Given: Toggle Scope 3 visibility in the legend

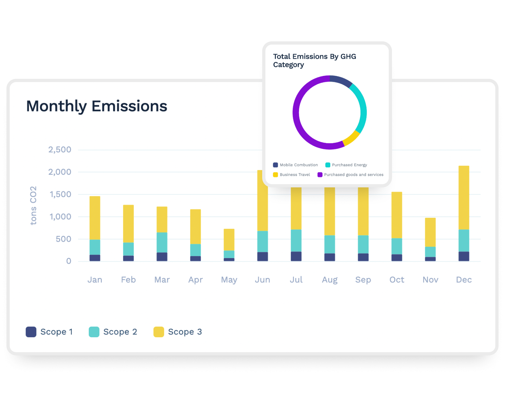Looking at the screenshot, I should [159, 332].
